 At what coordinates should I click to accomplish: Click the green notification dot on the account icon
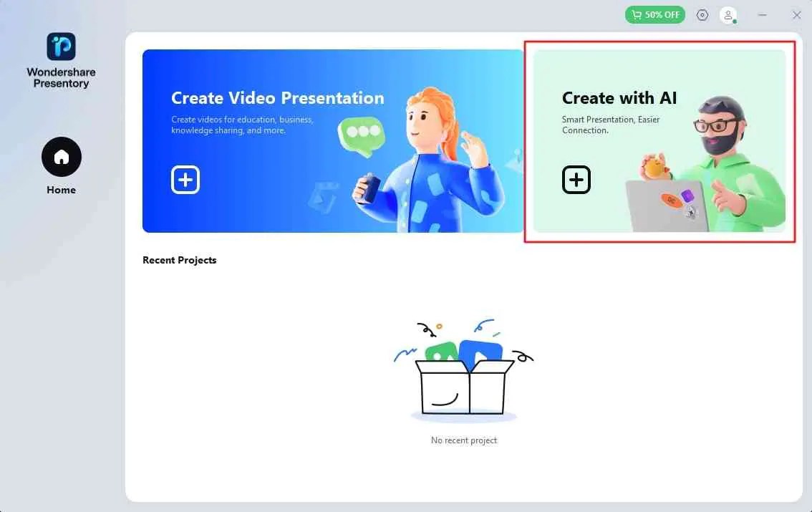[x=735, y=21]
